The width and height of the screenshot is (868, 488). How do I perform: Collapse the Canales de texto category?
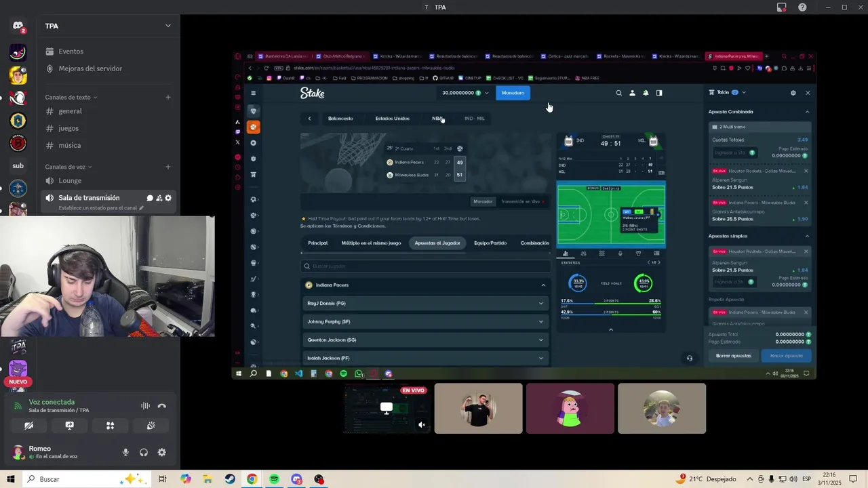point(71,97)
